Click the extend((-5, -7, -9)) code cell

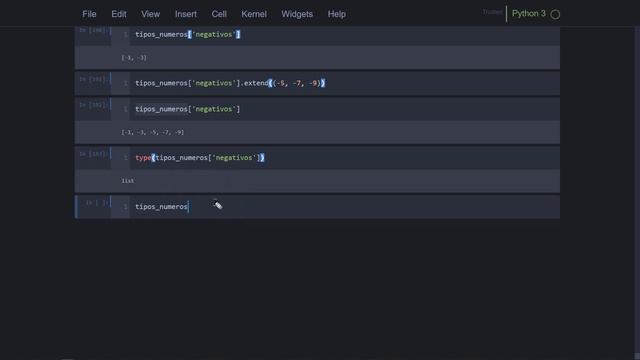click(344, 83)
